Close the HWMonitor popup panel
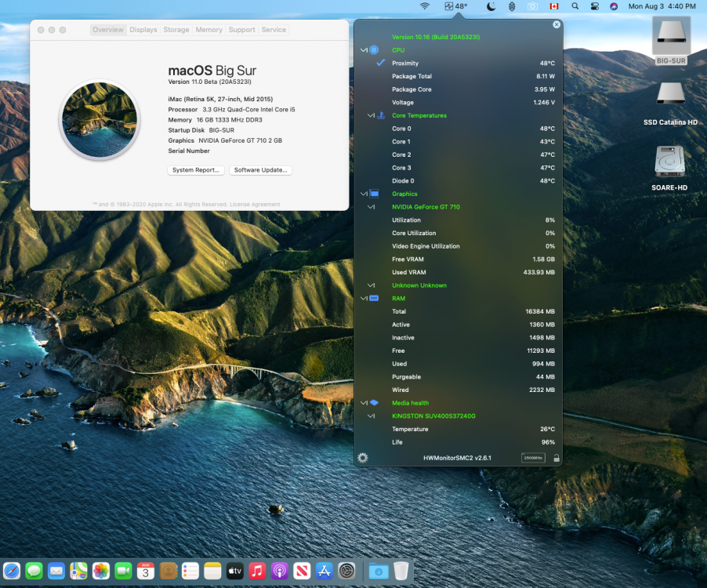Screen dimensions: 707x588 click(557, 24)
